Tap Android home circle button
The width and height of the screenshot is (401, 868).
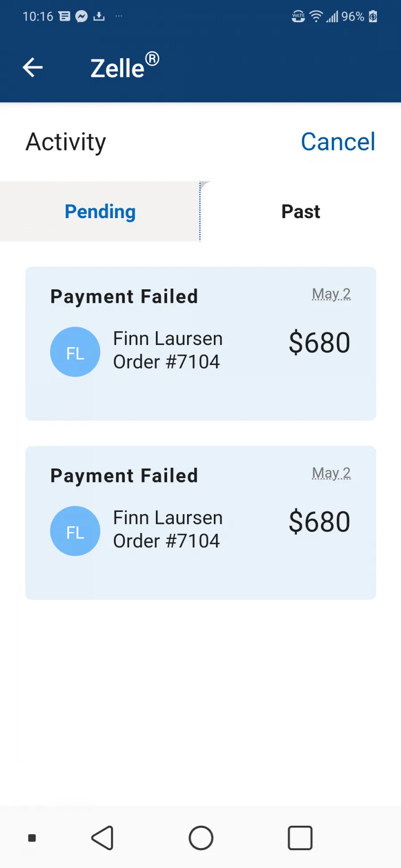pyautogui.click(x=201, y=838)
